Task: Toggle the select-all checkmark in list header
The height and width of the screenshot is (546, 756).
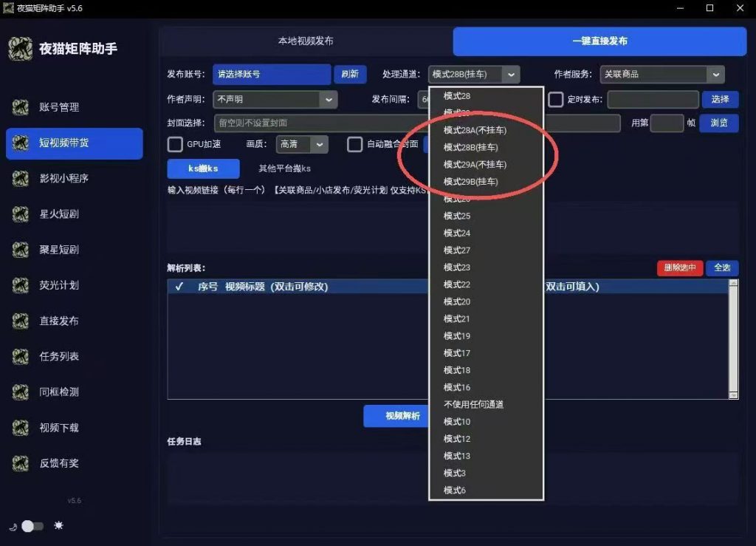Action: (x=179, y=287)
